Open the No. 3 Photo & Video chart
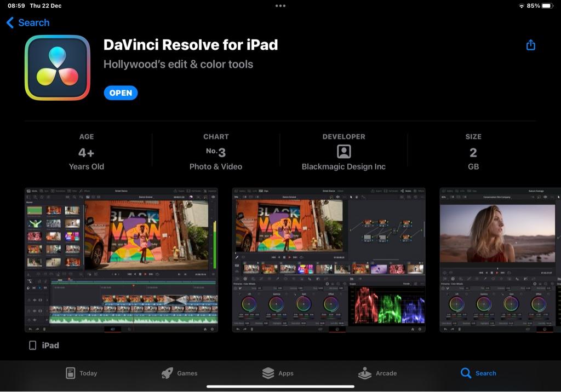This screenshot has height=392, width=561. 216,153
